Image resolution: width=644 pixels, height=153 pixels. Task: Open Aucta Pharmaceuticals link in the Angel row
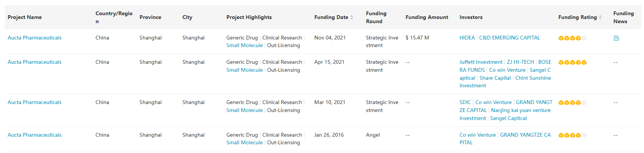click(35, 135)
